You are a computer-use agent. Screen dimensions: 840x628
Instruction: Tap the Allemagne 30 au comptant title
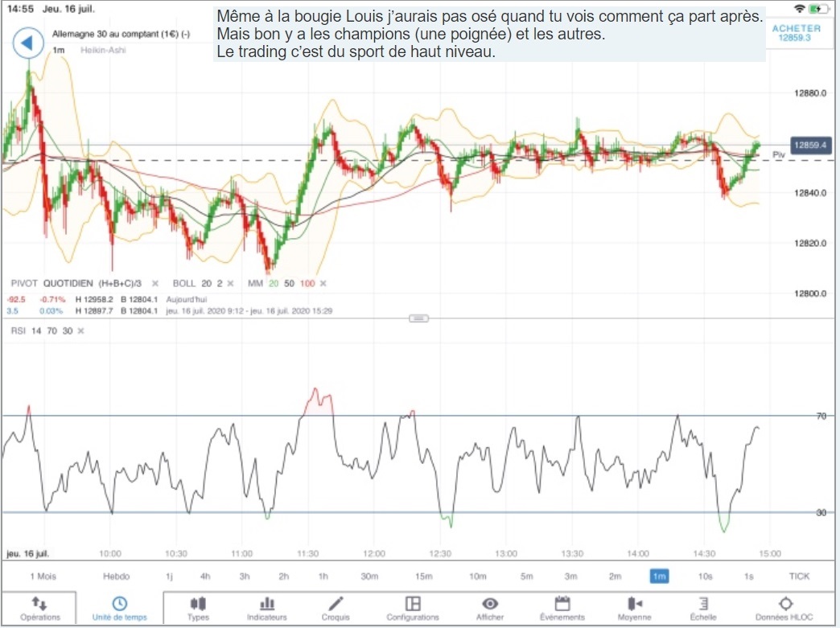click(121, 34)
